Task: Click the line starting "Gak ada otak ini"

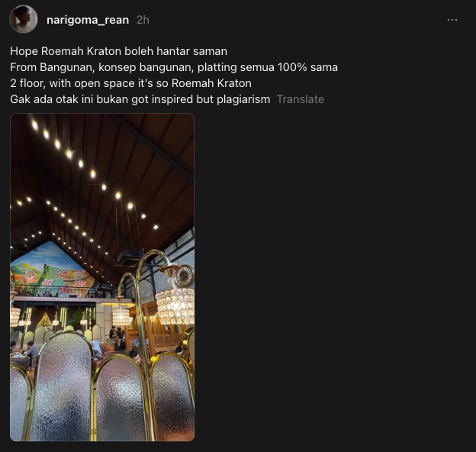Action: tap(140, 99)
